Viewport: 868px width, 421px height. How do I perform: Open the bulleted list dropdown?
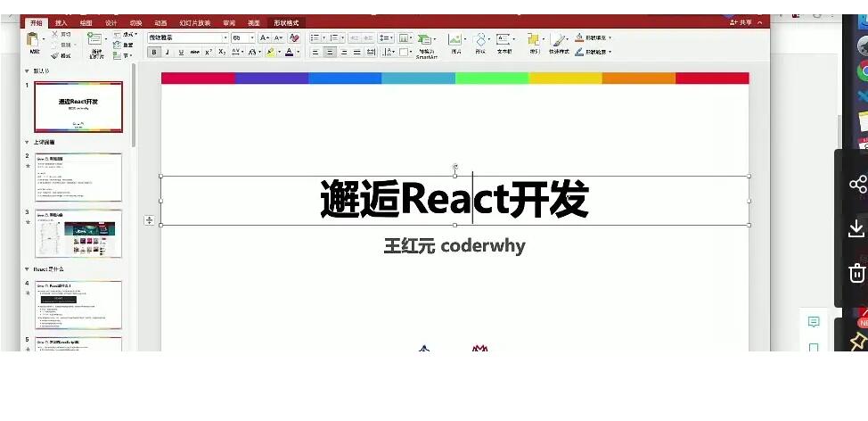coord(323,37)
